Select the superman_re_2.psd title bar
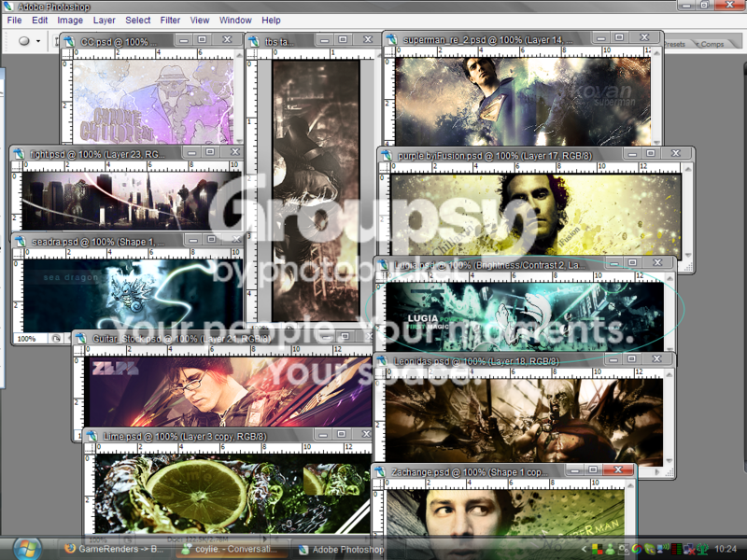The width and height of the screenshot is (747, 560). point(523,39)
